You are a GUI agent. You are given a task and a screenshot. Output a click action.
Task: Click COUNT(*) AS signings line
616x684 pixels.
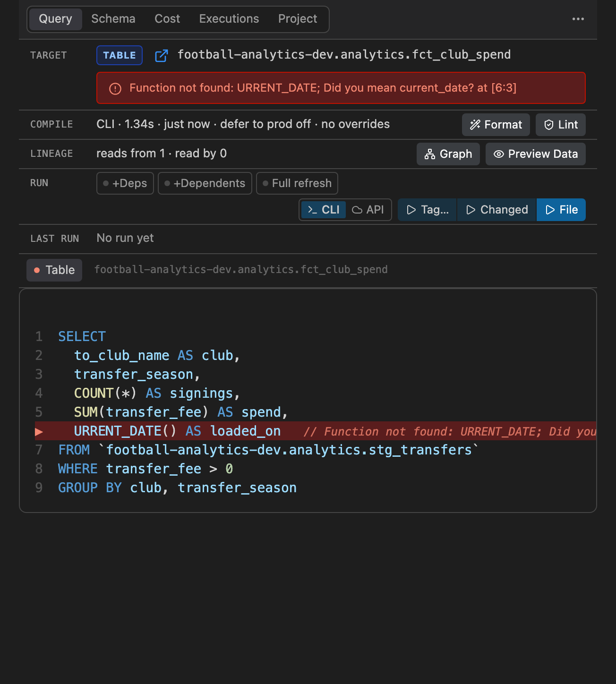tap(157, 393)
